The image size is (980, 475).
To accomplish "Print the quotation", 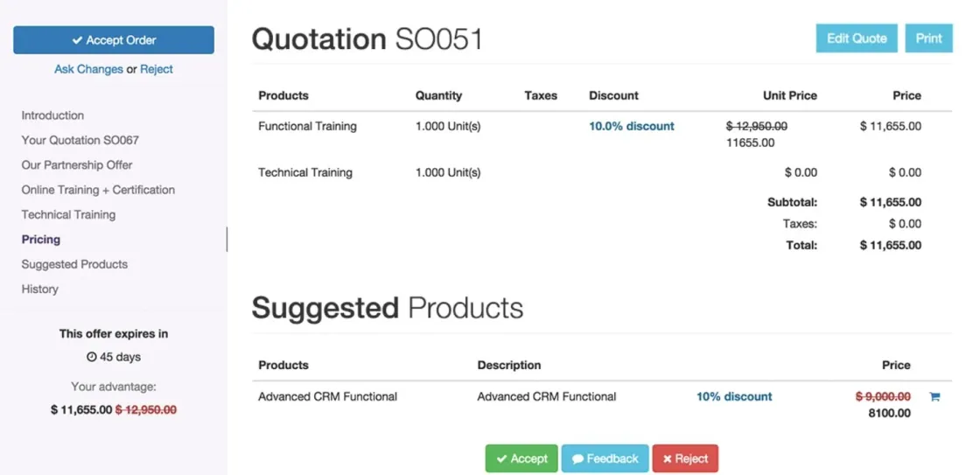I will click(x=928, y=38).
